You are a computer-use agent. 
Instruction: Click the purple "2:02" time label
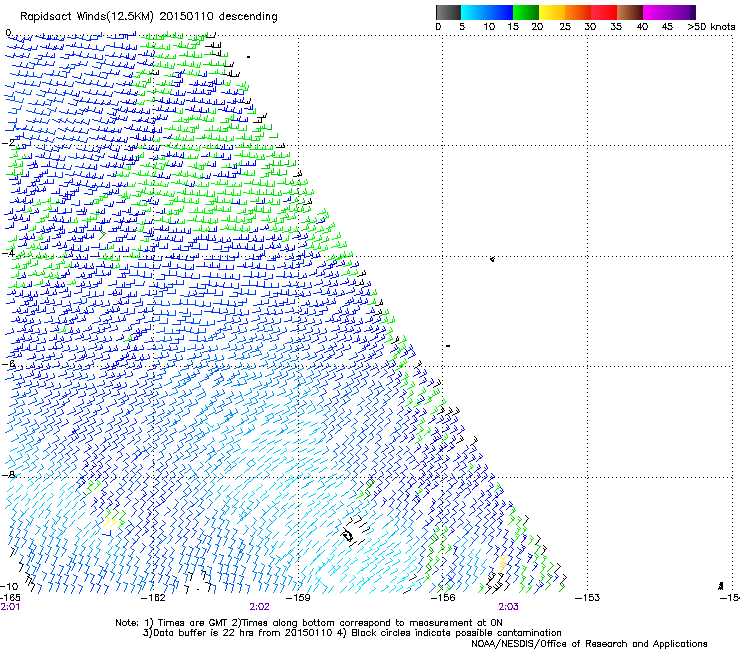260,607
